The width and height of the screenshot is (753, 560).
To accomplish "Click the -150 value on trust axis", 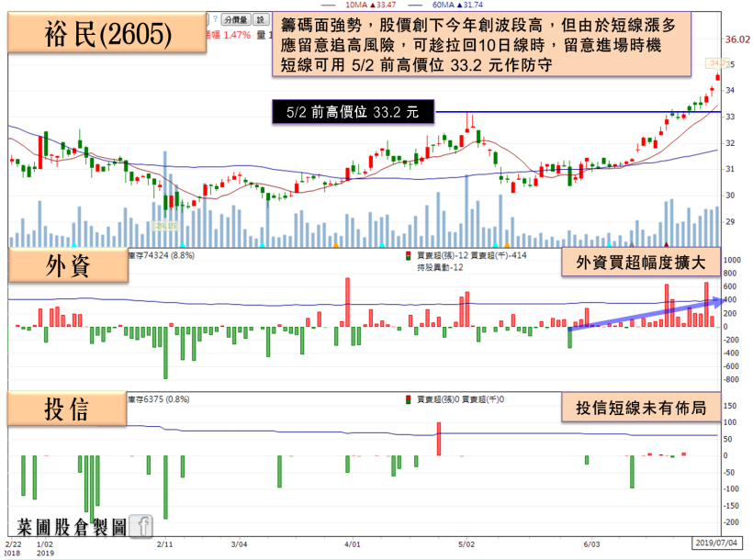I will (731, 506).
